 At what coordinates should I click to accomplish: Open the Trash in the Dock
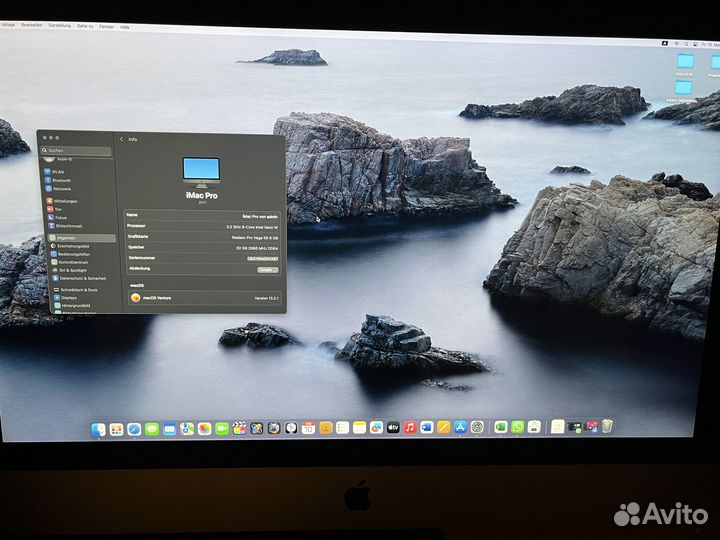[608, 426]
